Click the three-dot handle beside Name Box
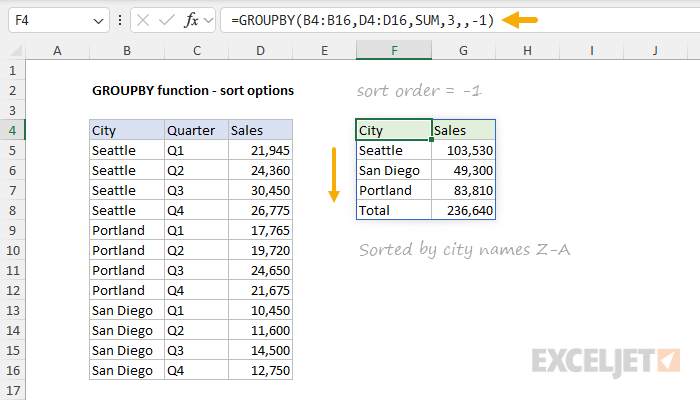 pyautogui.click(x=120, y=20)
